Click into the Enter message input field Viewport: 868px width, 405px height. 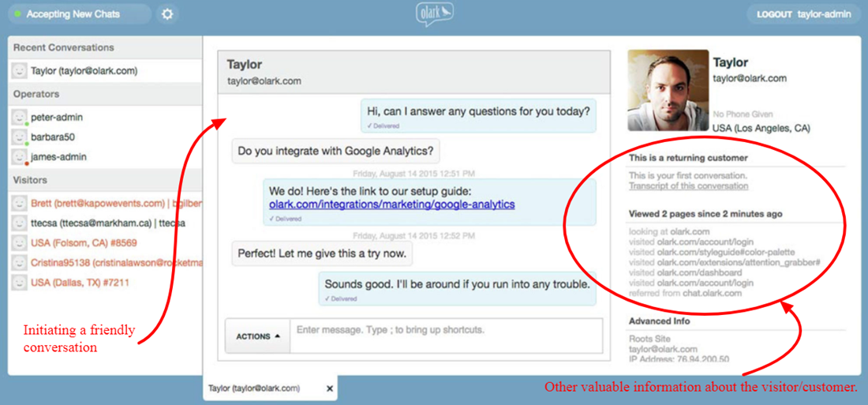coord(446,336)
